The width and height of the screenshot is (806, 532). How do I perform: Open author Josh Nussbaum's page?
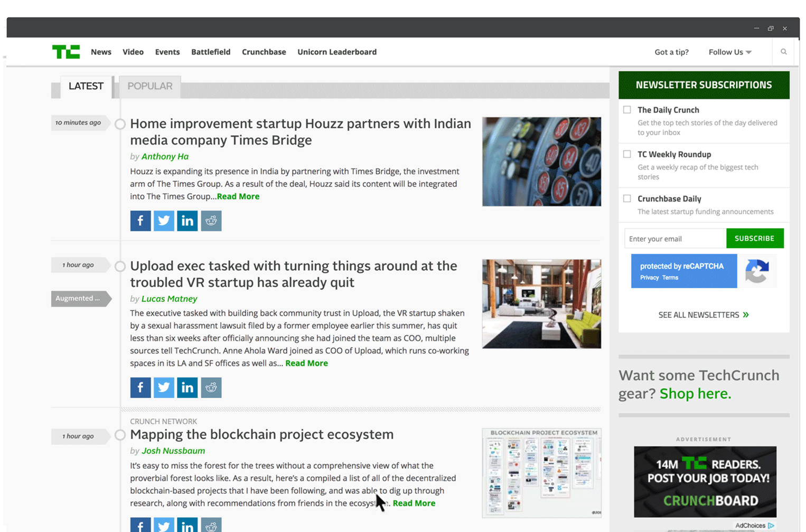173,451
